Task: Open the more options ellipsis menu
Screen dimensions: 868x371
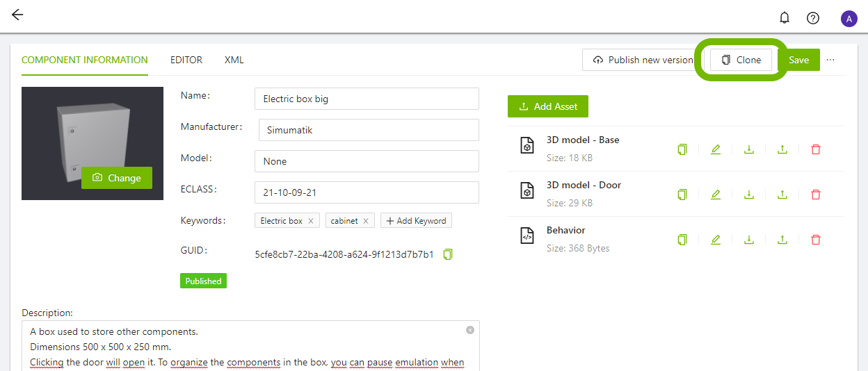Action: pos(830,60)
